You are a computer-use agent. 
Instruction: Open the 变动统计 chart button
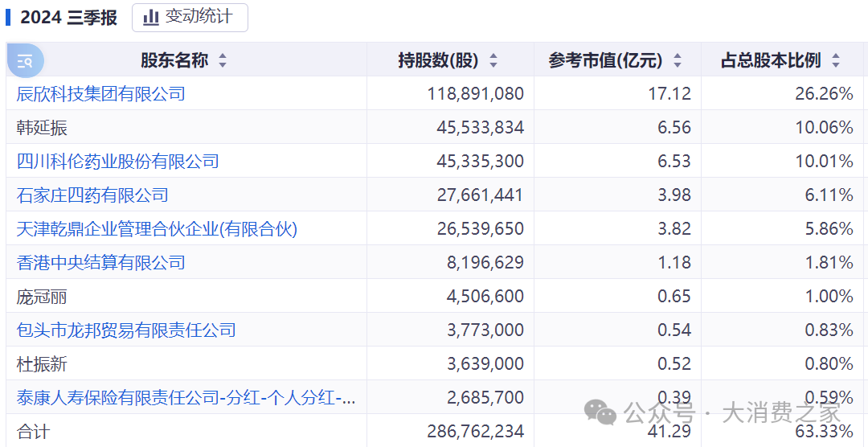190,17
